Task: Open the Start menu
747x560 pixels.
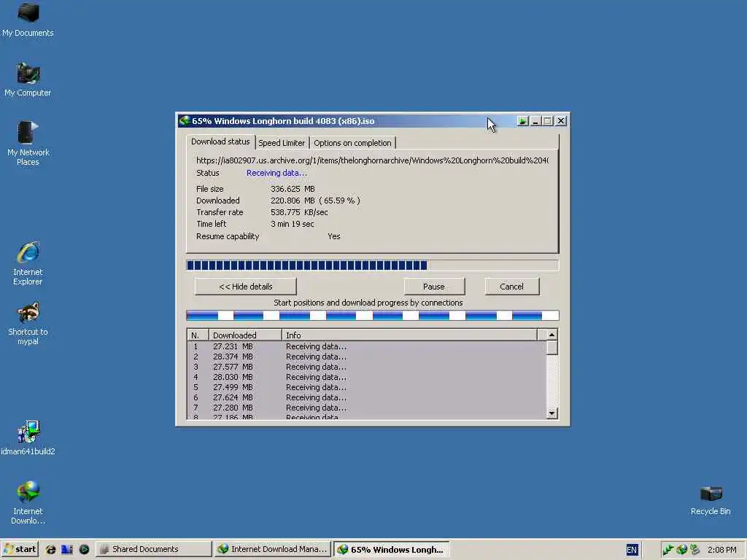Action: (x=20, y=549)
